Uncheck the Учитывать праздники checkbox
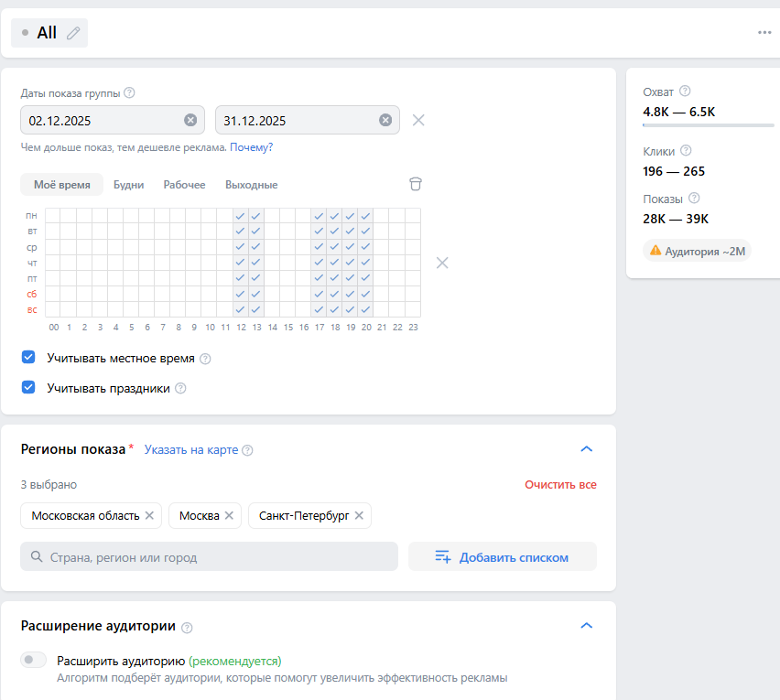This screenshot has height=700, width=780. tap(28, 387)
